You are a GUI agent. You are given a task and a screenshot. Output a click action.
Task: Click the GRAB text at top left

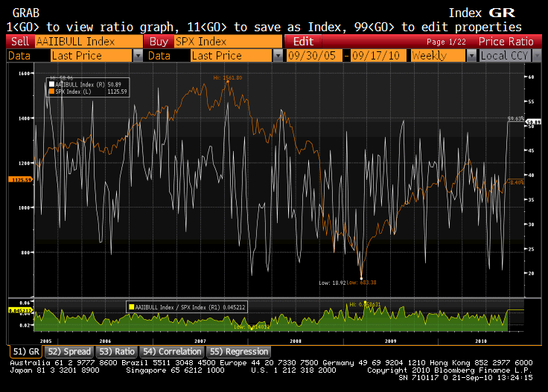(x=26, y=13)
